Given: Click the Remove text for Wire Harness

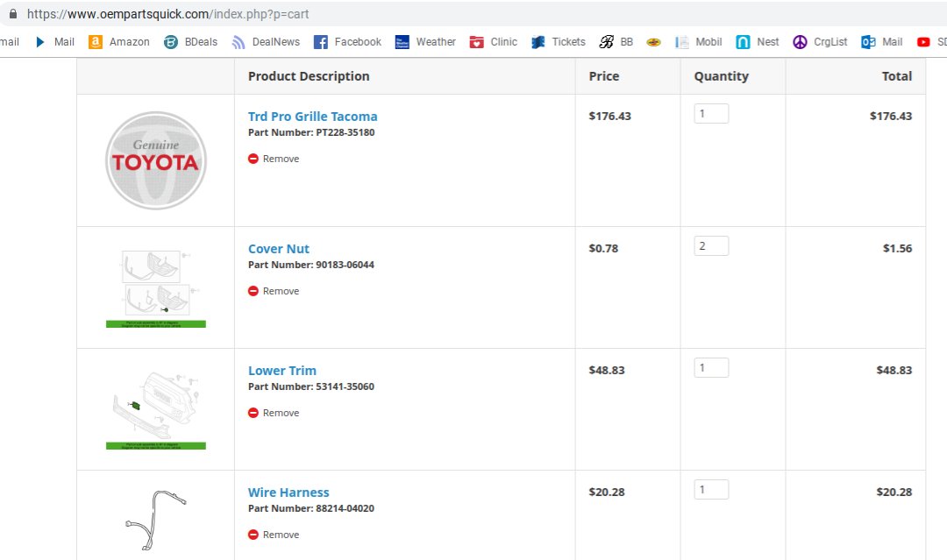Looking at the screenshot, I should coord(281,535).
